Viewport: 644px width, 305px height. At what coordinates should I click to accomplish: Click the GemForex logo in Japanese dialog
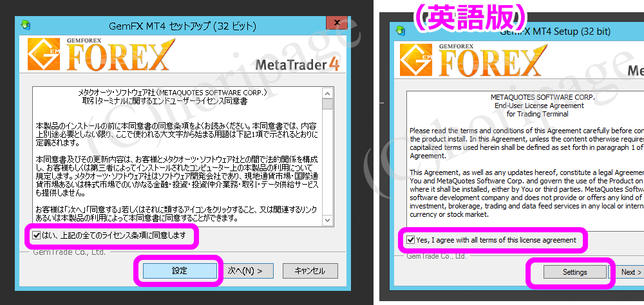100,55
